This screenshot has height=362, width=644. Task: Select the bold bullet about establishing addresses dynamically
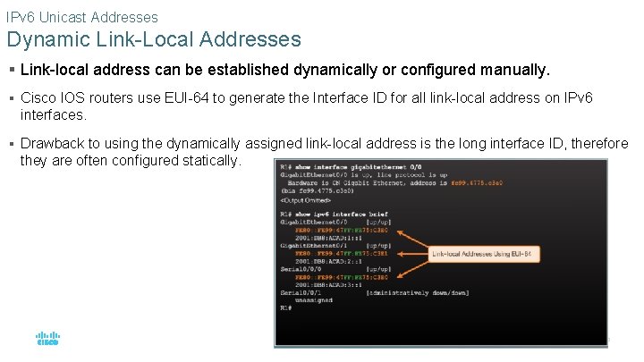coord(285,70)
